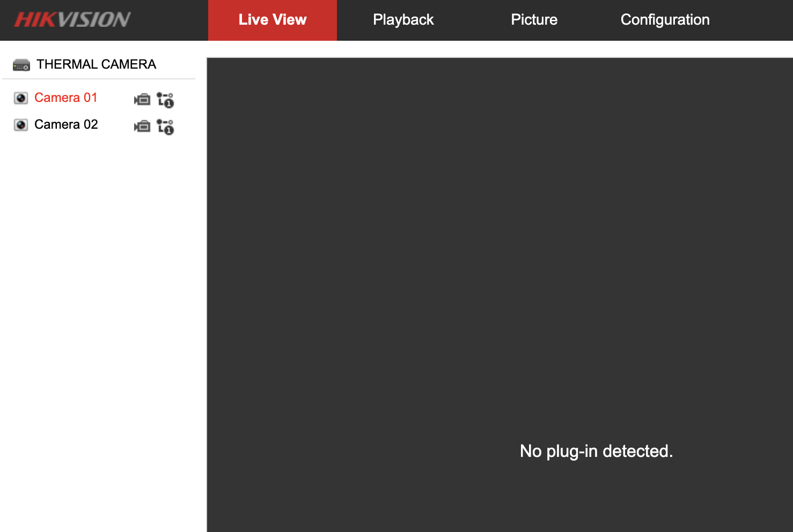Click the video stream icon for Camera 02
This screenshot has width=793, height=532.
pos(142,127)
